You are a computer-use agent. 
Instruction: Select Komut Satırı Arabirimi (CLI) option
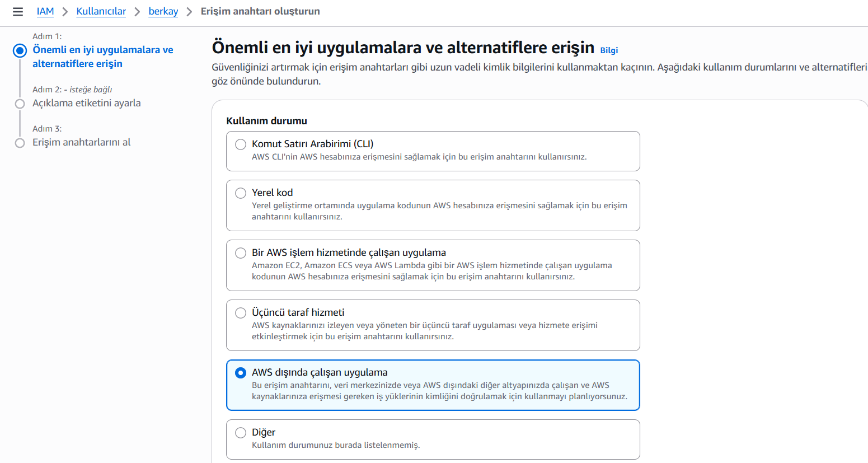[241, 144]
